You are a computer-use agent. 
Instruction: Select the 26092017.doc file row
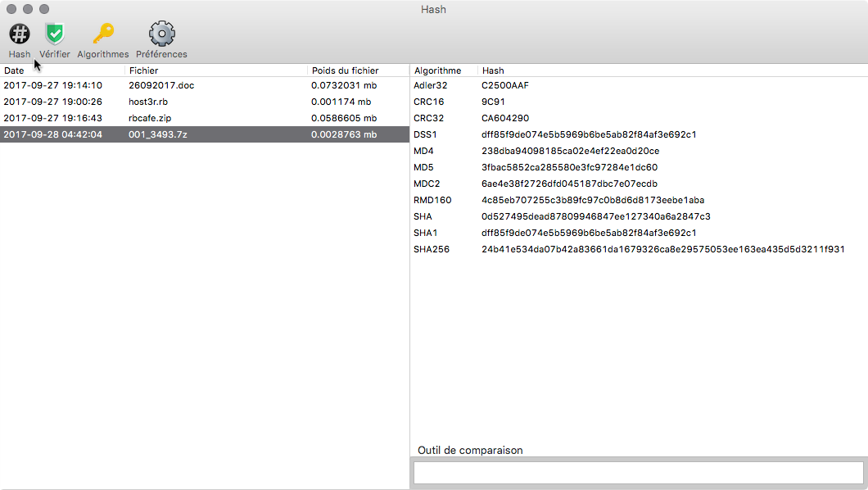point(205,85)
